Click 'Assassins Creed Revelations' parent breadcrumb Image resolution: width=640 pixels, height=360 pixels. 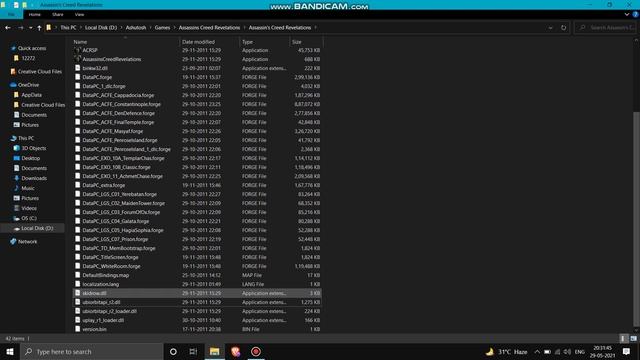[x=209, y=28]
